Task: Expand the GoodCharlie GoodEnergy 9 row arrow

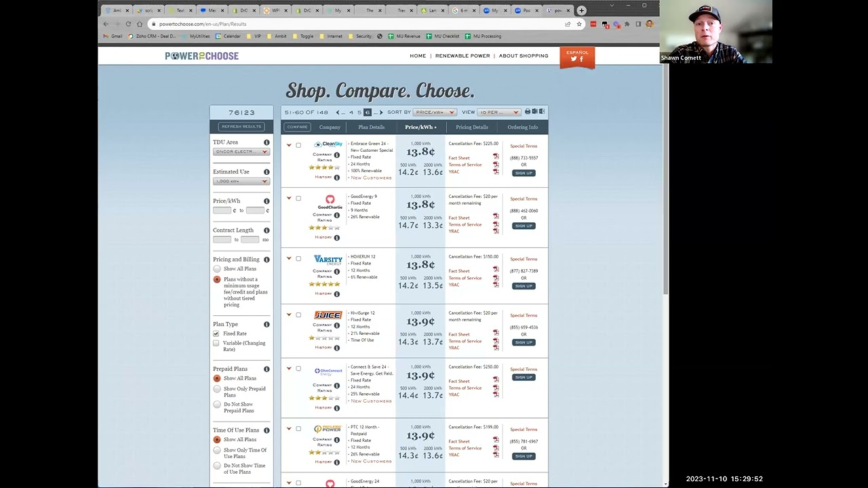Action: 289,199
